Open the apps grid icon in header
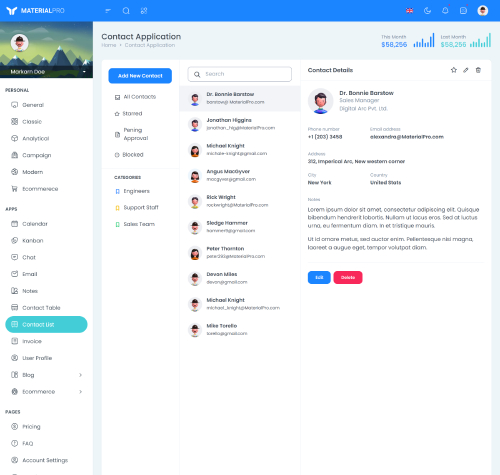The width and height of the screenshot is (500, 475). point(144,11)
